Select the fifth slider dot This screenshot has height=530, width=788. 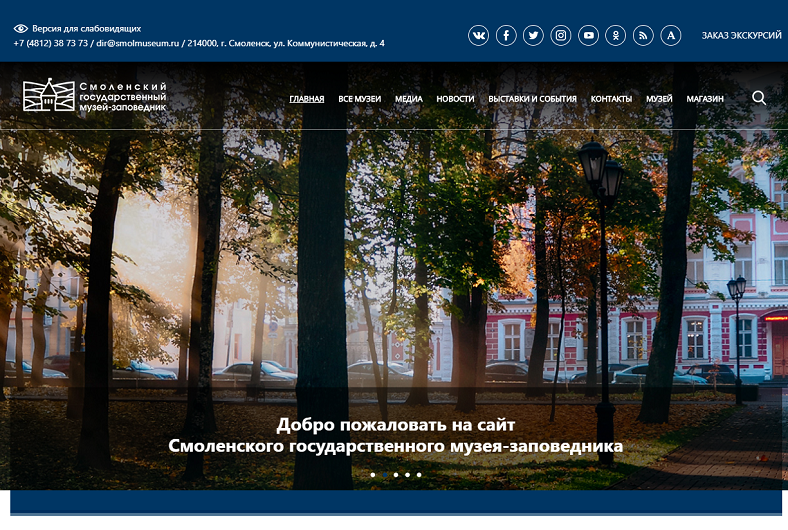(x=419, y=475)
